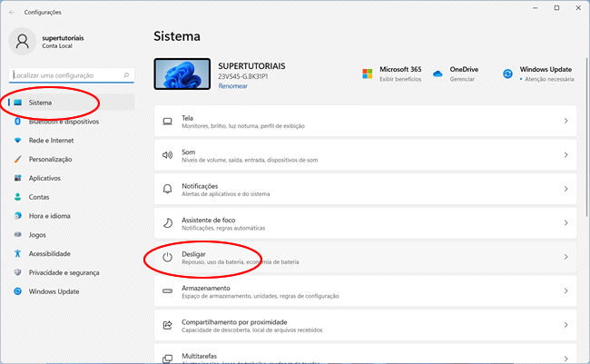Click the Desligar power icon

tap(167, 257)
